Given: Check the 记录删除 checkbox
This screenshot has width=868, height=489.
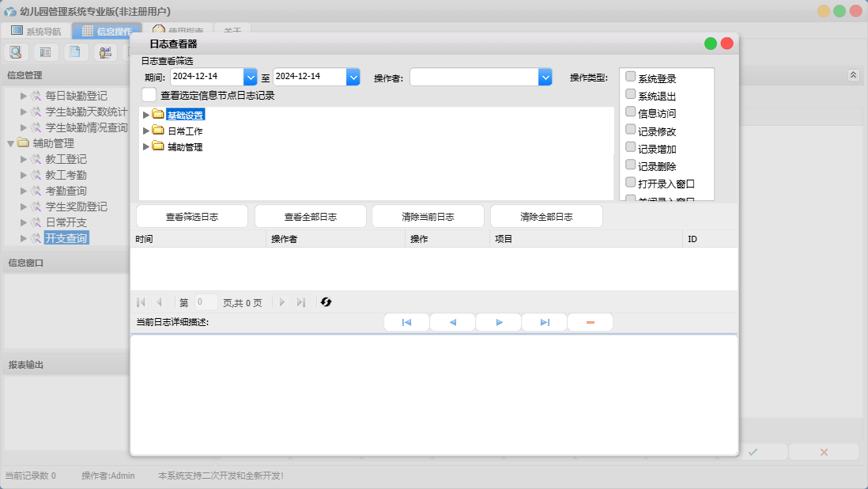Looking at the screenshot, I should point(631,165).
